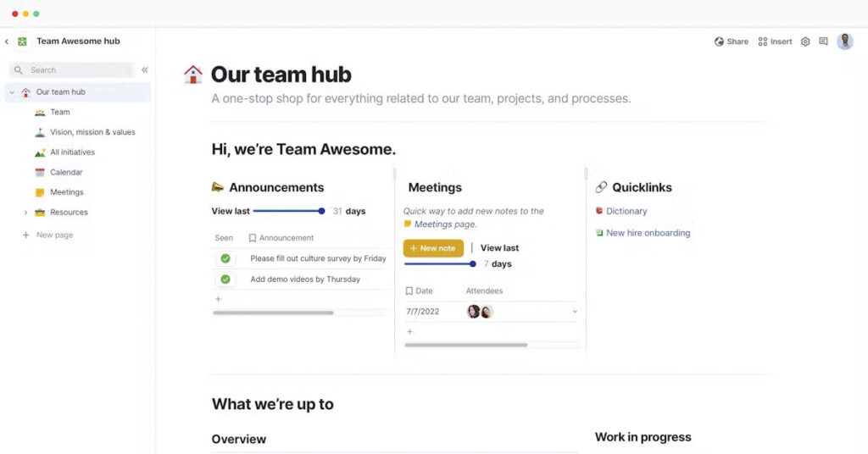Click the Resources toolbox icon
Viewport: 868px width, 454px height.
40,213
